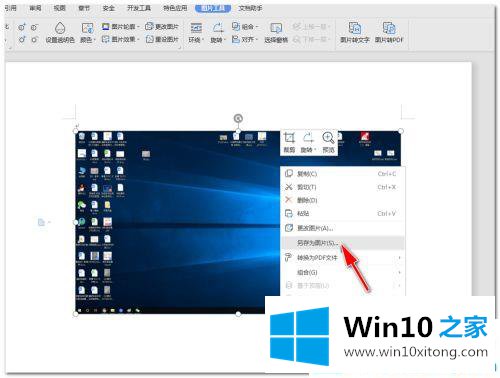Viewport: 500px width, 378px height.
Task: Click 更改图片 in the ribbon
Action: pyautogui.click(x=162, y=26)
